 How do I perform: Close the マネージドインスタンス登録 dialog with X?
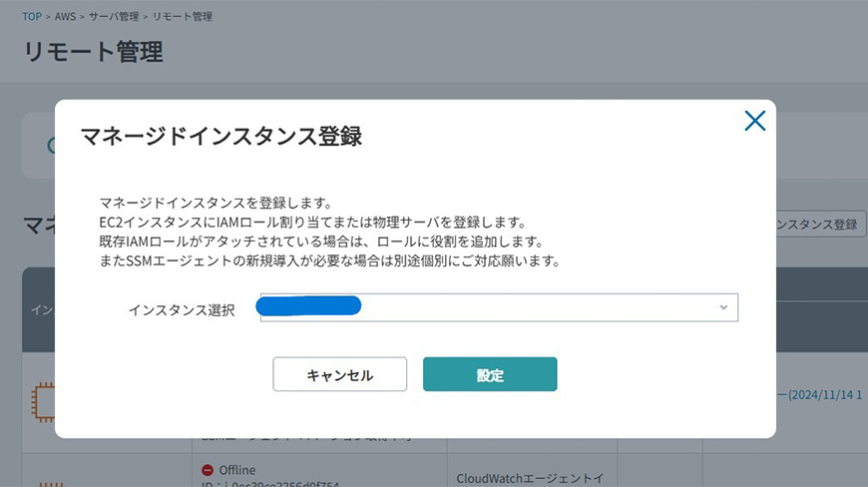point(754,121)
